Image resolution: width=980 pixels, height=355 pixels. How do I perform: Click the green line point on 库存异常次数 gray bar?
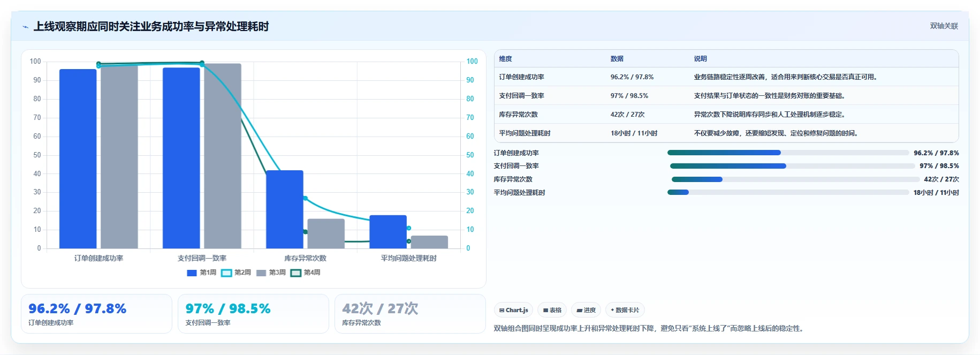305,232
